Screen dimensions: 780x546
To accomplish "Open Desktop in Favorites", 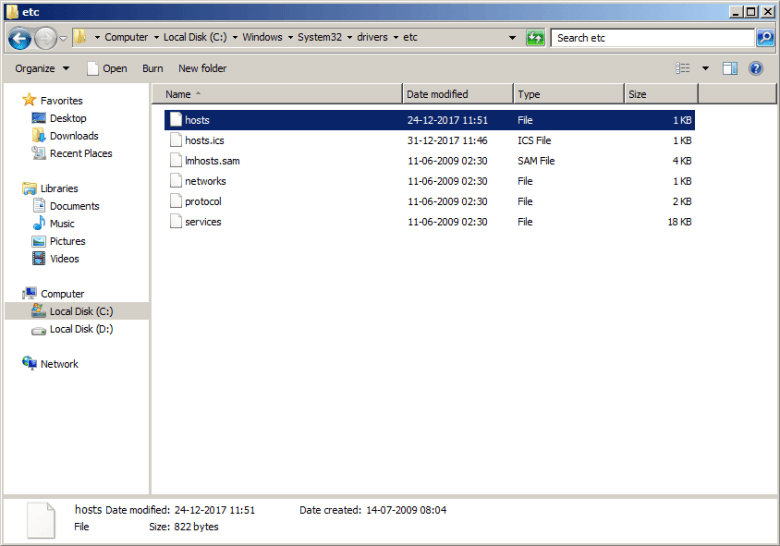I will (x=68, y=118).
